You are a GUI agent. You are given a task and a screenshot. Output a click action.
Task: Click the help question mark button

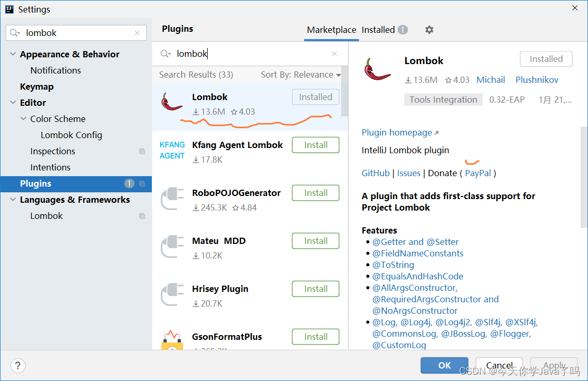pos(18,366)
